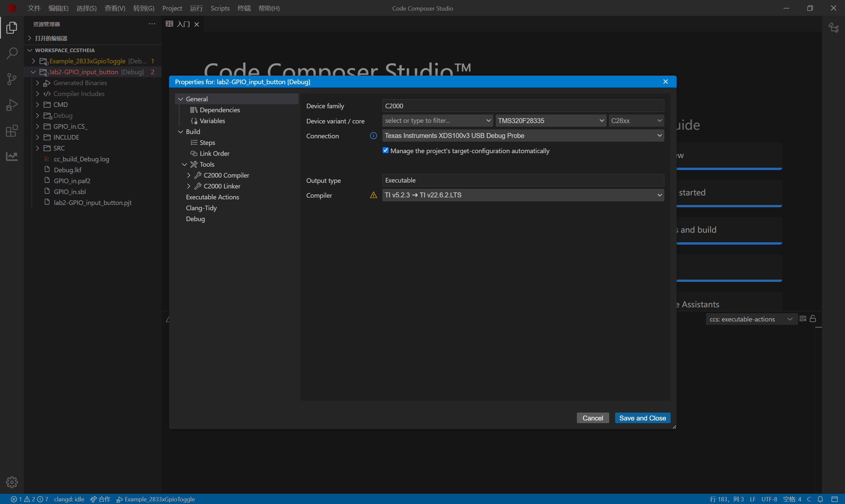
Task: Open the Connection debug probe dropdown
Action: point(523,136)
